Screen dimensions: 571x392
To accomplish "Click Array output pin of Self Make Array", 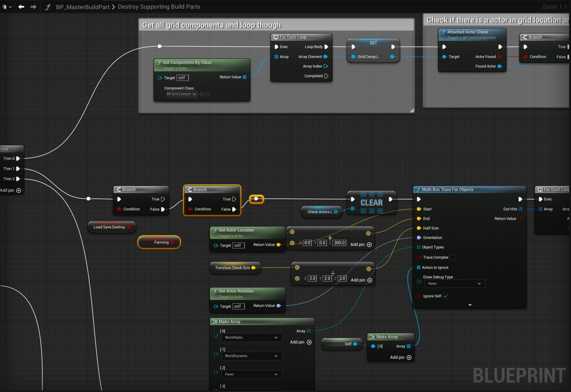I will (x=409, y=346).
